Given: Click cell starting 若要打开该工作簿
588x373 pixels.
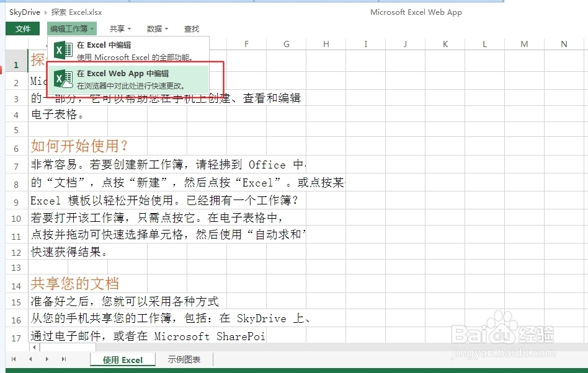Looking at the screenshot, I should [x=156, y=217].
